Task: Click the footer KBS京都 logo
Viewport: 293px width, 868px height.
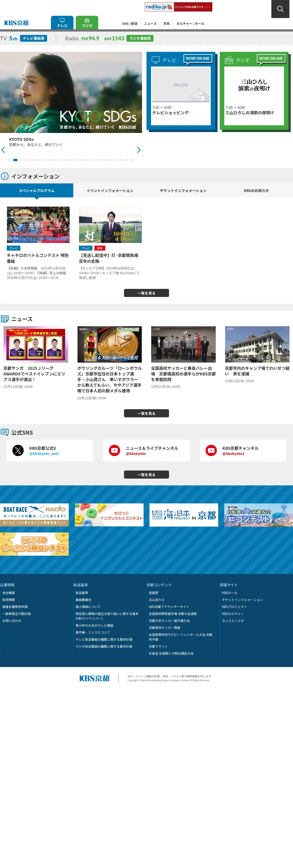Action: click(94, 679)
